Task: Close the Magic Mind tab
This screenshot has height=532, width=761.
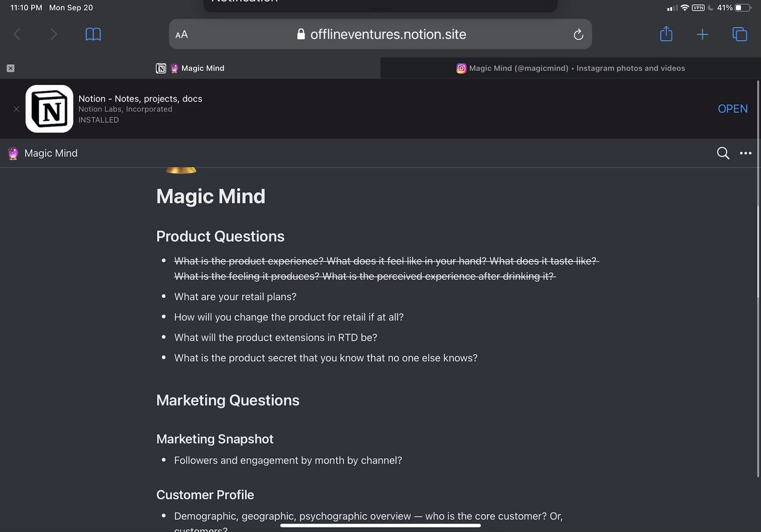Action: point(11,68)
